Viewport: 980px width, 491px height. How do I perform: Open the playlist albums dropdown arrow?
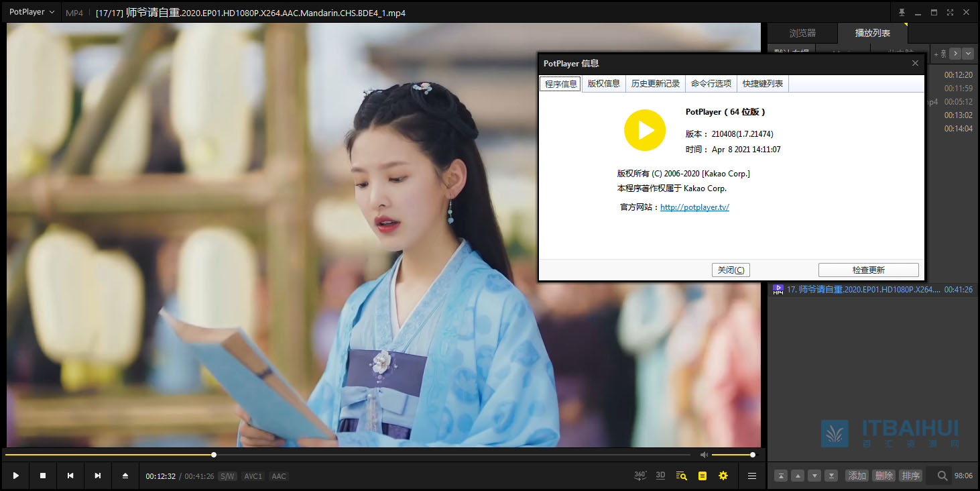968,53
